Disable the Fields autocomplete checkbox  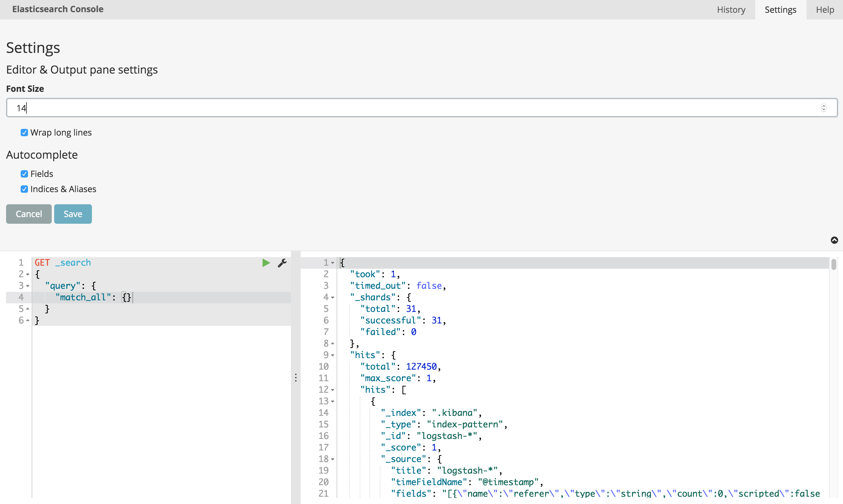pos(24,173)
